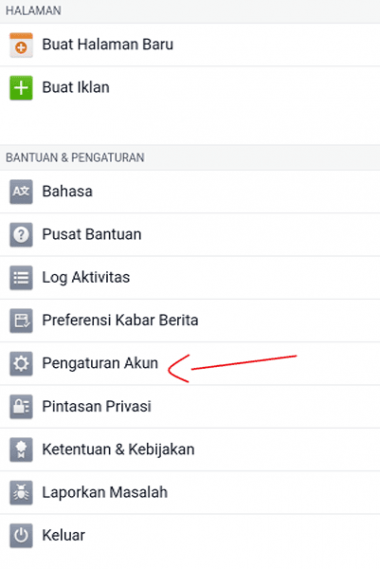Log out via Keluar text
Viewport: 380px width, 569px height.
coord(64,535)
